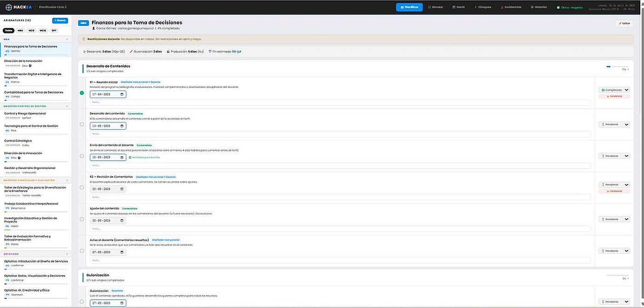Open Pendiente dropdown for Envío del contenido

[614, 156]
